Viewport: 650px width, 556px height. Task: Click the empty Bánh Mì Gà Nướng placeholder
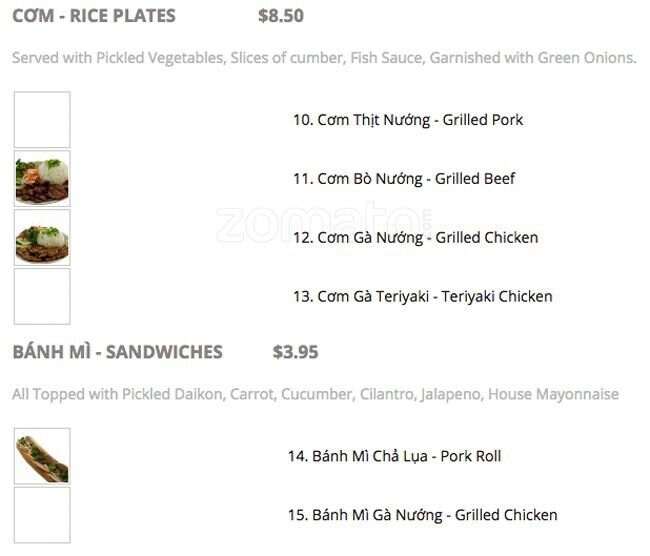(x=42, y=515)
